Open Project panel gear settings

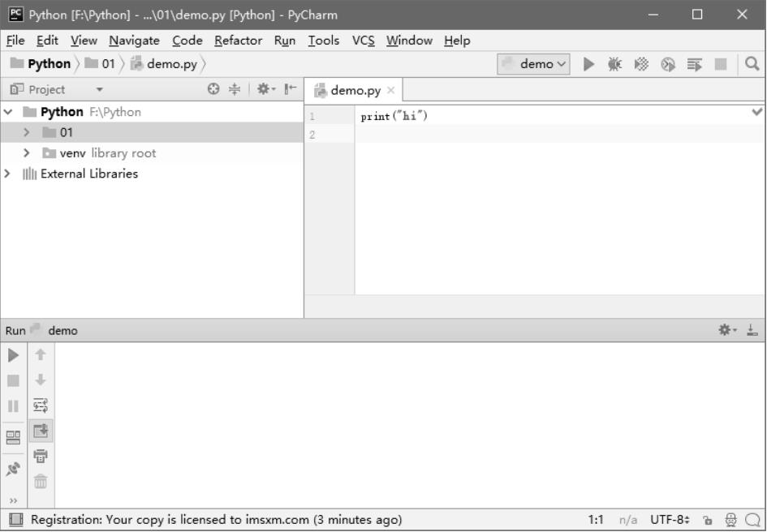pos(266,89)
